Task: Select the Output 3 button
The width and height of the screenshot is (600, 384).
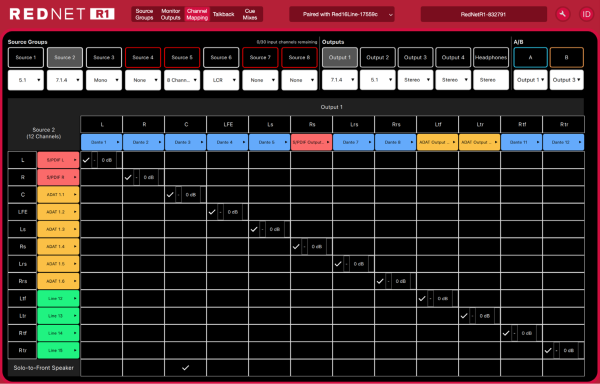Action: [416, 57]
